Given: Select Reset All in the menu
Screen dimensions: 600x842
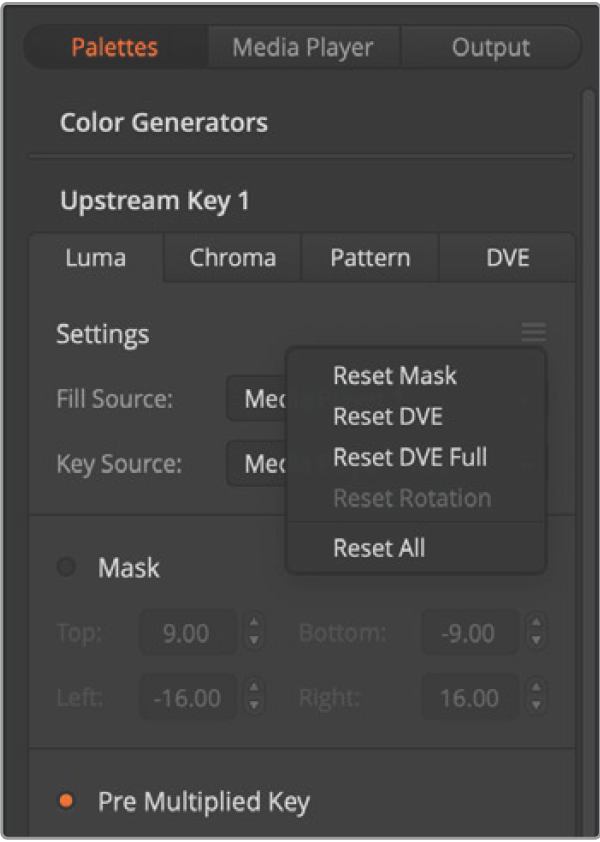Looking at the screenshot, I should point(379,547).
